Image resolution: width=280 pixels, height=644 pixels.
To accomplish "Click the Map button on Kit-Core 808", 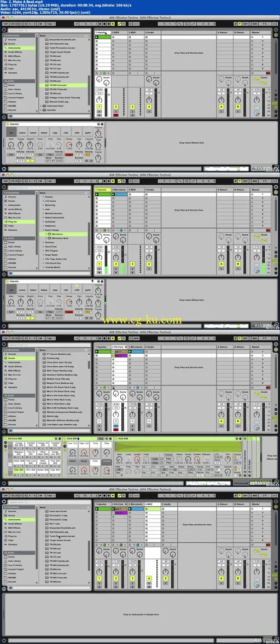I will (100, 438).
